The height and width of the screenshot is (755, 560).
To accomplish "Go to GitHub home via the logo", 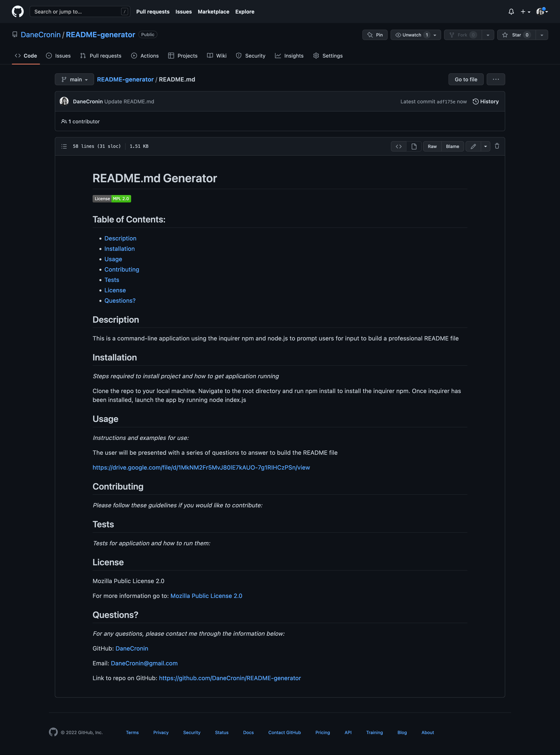I will [17, 11].
